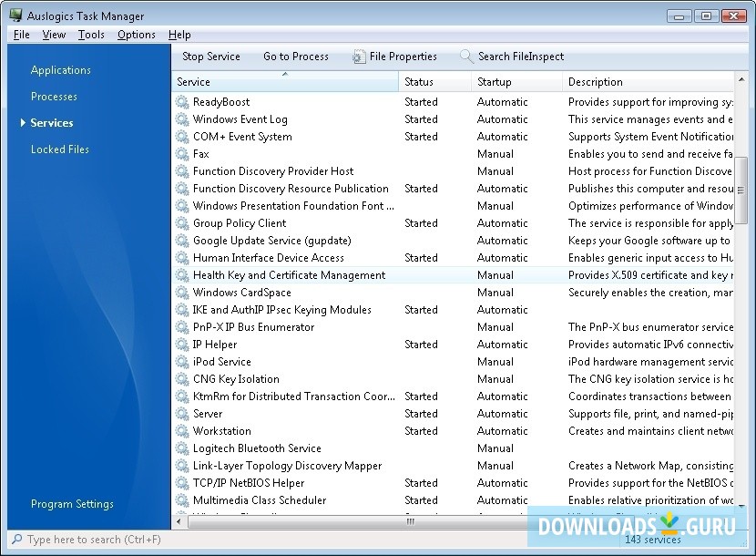Click the Search FileInspect magnifier icon

[466, 57]
